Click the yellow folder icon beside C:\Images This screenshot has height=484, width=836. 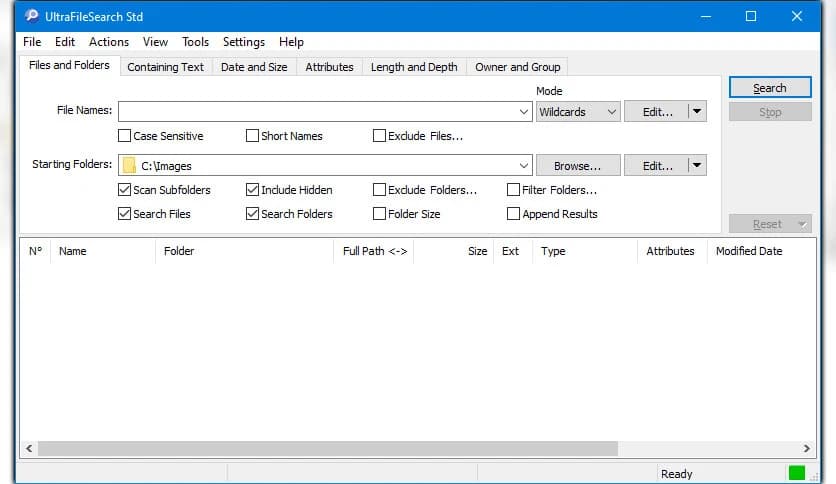[128, 166]
